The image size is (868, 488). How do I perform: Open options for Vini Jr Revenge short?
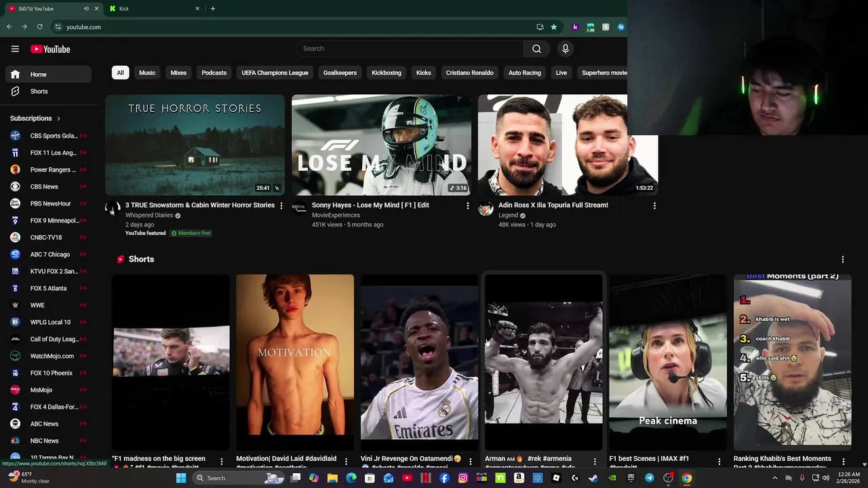tap(470, 462)
